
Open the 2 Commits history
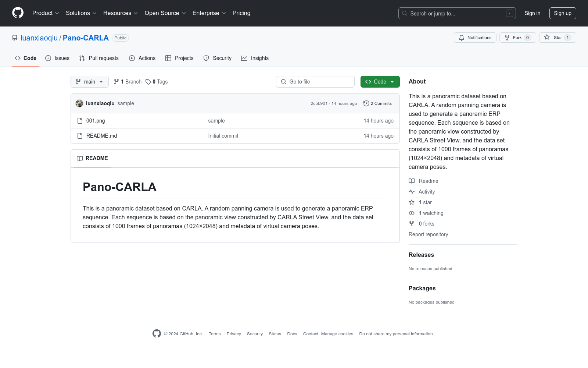tap(377, 103)
